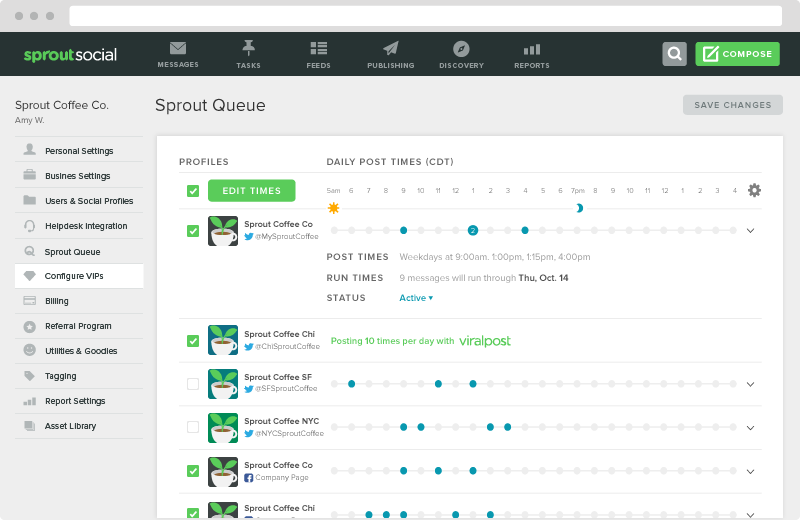Viewport: 800px width, 520px height.
Task: Click the Save Changes button
Action: coord(733,105)
